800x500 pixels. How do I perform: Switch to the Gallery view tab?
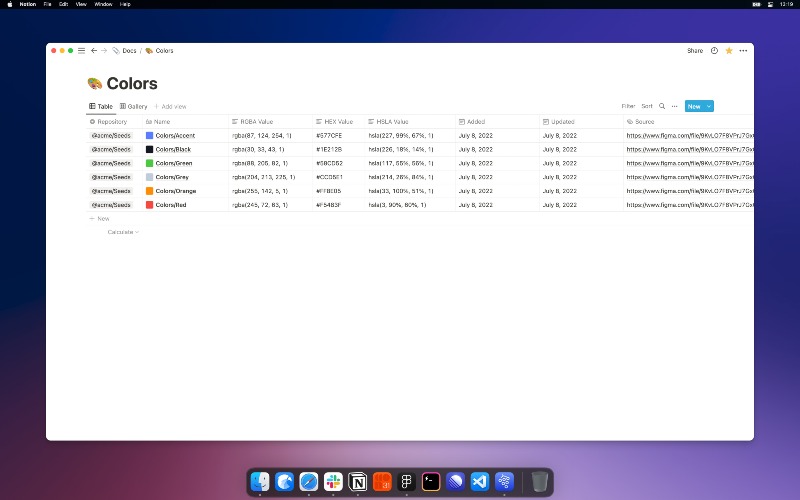(134, 106)
